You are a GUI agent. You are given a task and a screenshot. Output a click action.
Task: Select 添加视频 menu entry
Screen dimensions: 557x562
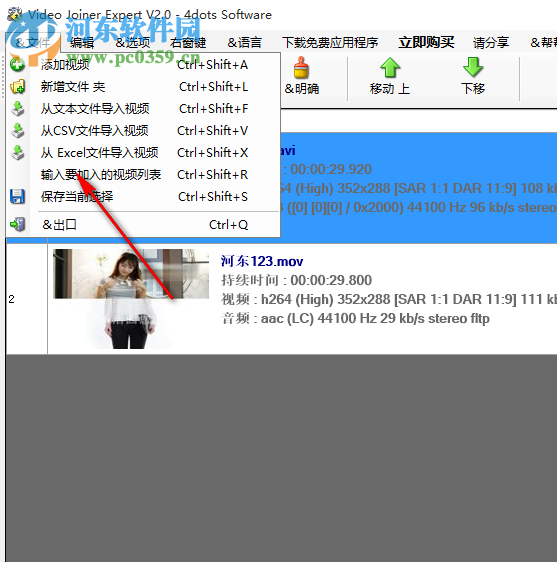tap(143, 65)
